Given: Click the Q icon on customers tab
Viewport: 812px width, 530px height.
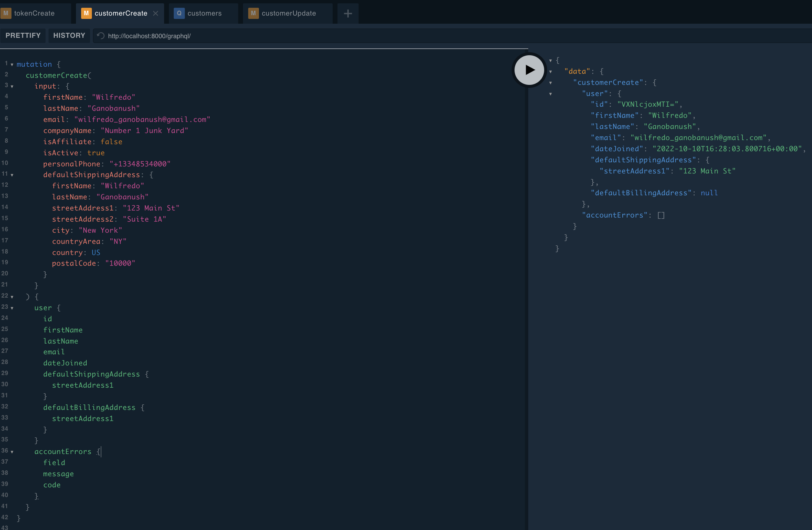Looking at the screenshot, I should tap(179, 13).
